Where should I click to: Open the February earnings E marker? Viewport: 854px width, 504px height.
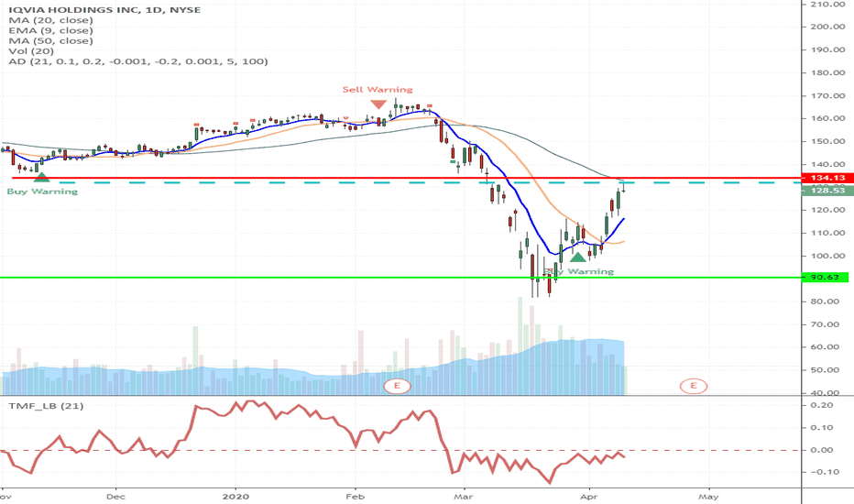(397, 386)
